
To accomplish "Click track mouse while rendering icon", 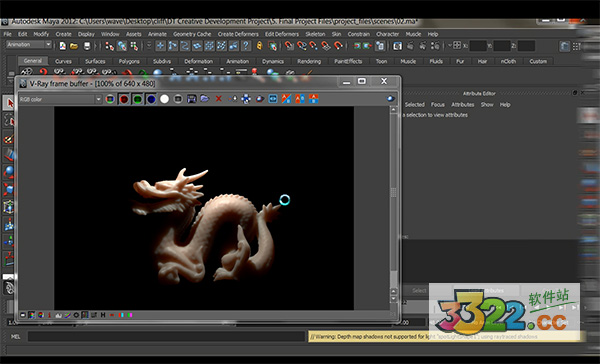I will click(233, 99).
